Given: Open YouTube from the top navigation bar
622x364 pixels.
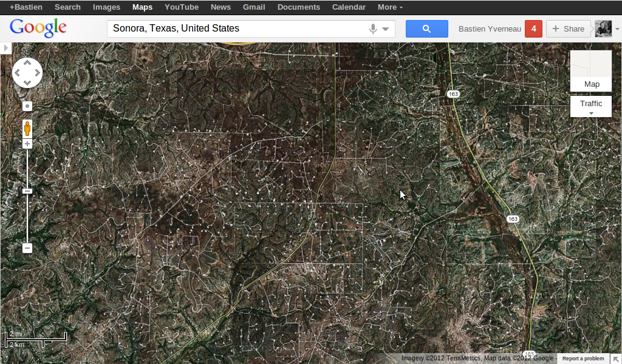Looking at the screenshot, I should tap(181, 7).
